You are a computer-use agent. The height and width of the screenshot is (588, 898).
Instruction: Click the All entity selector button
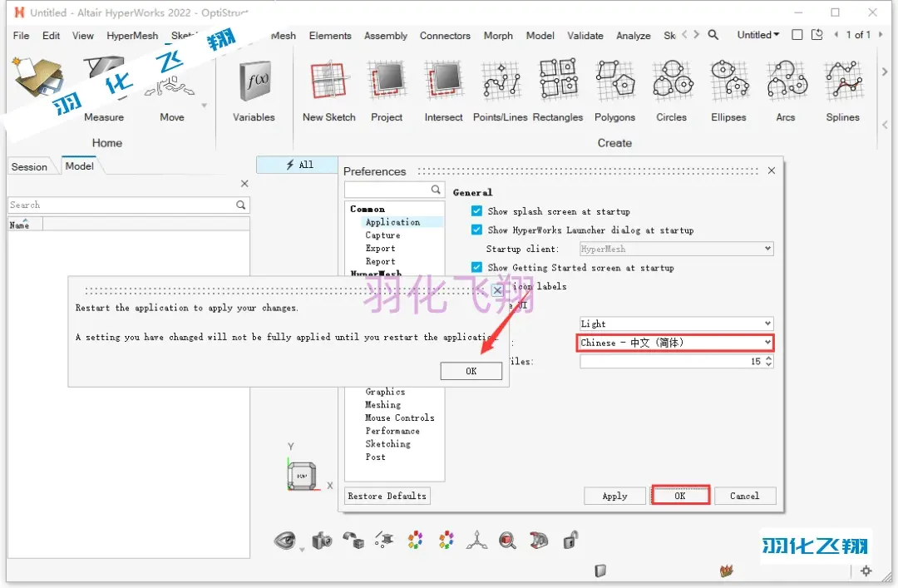(298, 165)
